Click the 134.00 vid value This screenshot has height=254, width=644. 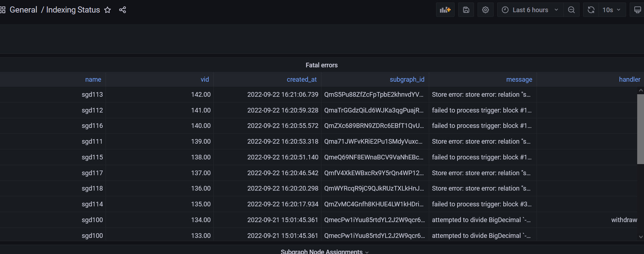click(x=201, y=220)
